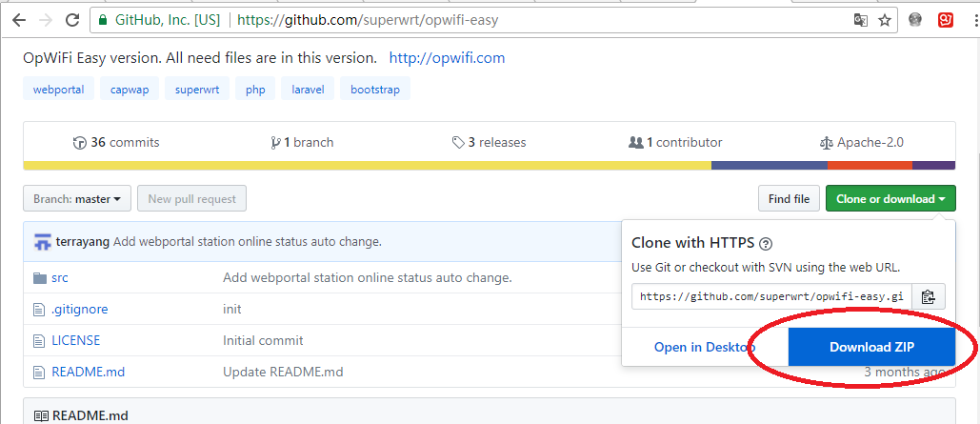Open the 'Initial commit' message
This screenshot has width=980, height=424.
[x=263, y=341]
